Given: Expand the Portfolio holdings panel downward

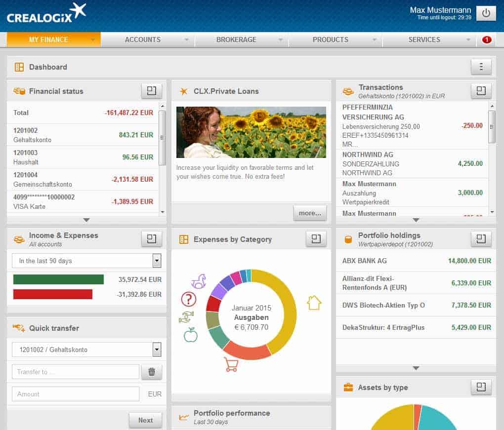Looking at the screenshot, I should [416, 368].
